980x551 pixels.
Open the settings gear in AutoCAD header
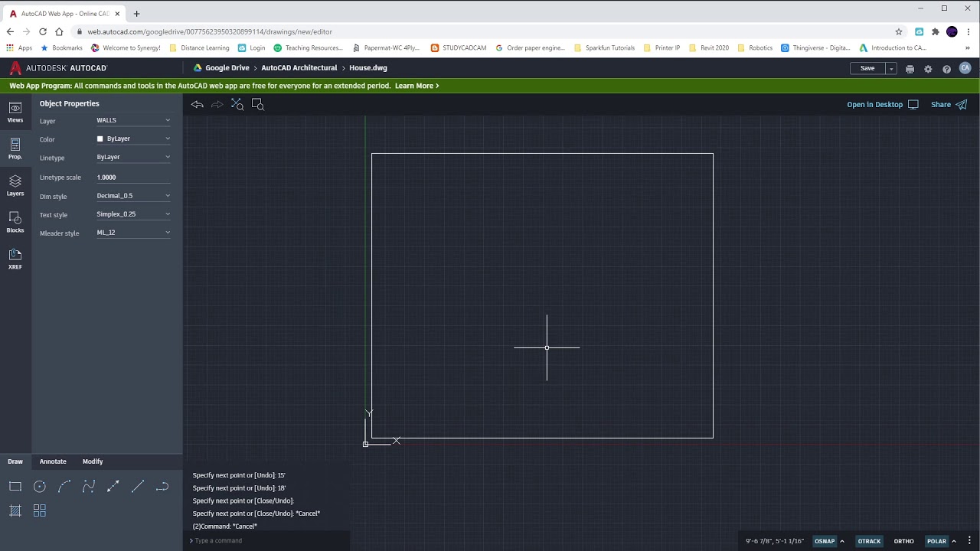tap(928, 69)
